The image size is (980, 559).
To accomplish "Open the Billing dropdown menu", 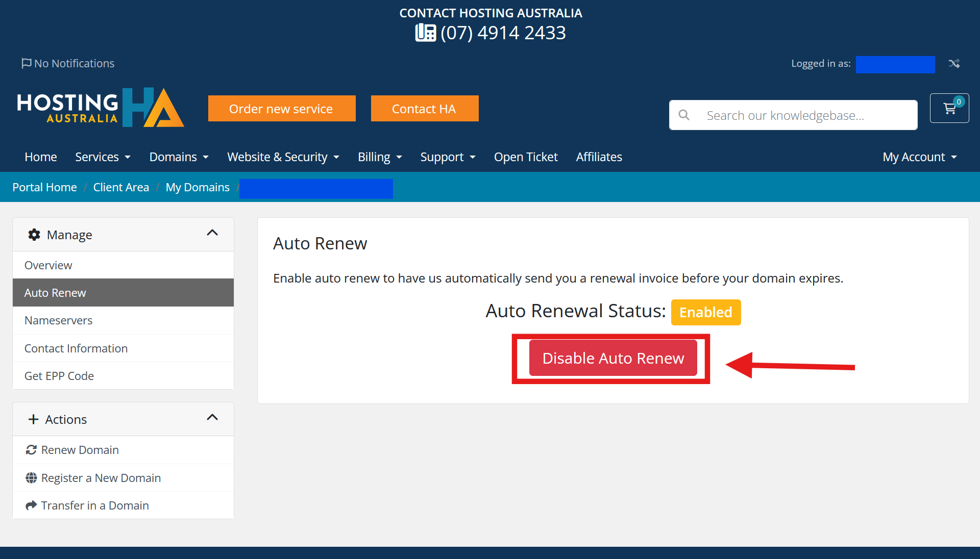I will click(380, 157).
